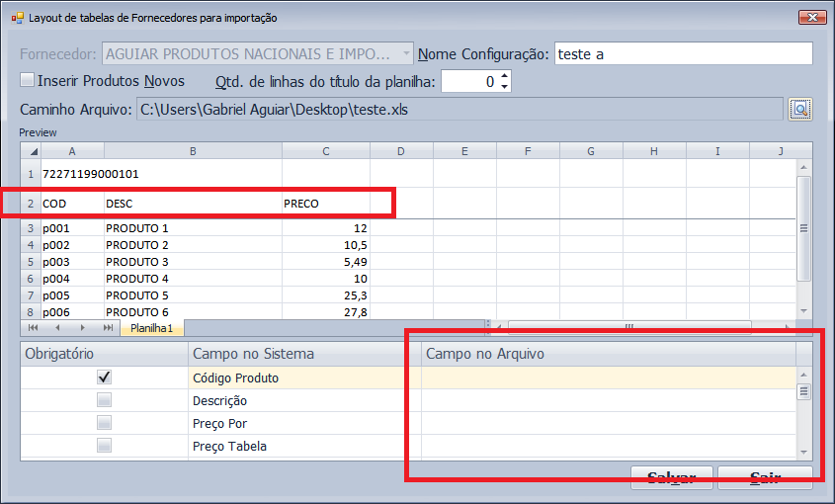Viewport: 835px width, 504px height.
Task: Click the browse file magnifier icon
Action: pyautogui.click(x=799, y=109)
